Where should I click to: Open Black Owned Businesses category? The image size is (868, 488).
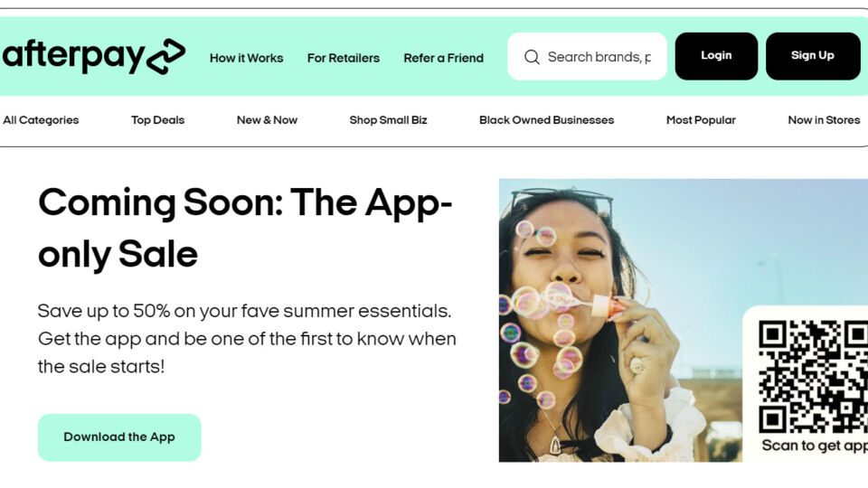coord(546,120)
